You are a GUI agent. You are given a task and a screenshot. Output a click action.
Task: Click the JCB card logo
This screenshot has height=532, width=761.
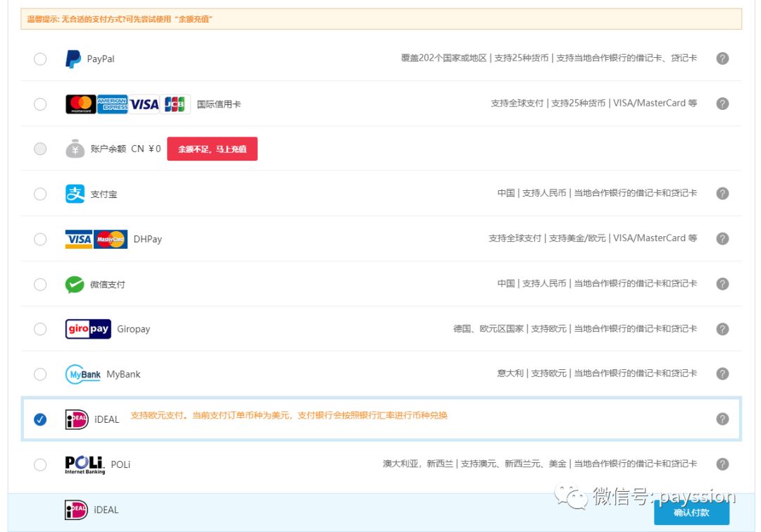pos(175,104)
